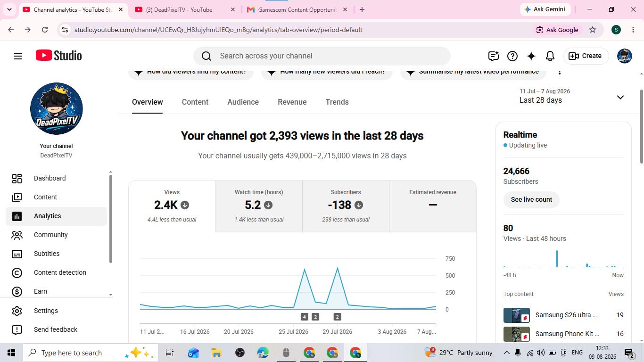
Task: Click the DeadPixelTV channel profile picture
Action: 57,109
